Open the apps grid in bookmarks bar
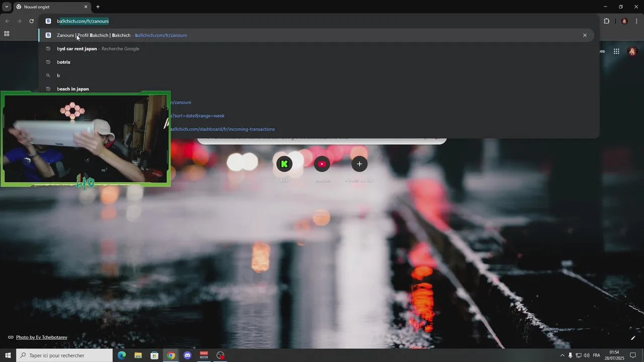644x362 pixels. [x=7, y=34]
